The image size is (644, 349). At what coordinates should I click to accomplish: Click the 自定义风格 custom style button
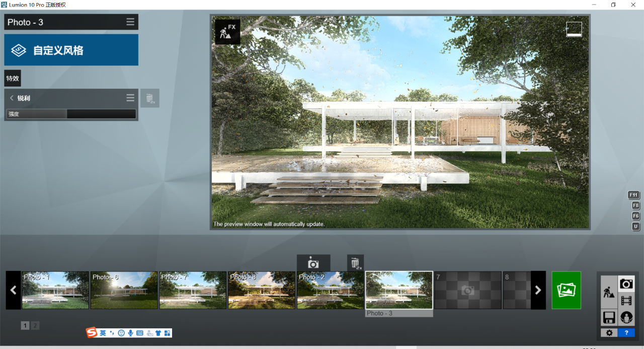click(71, 50)
